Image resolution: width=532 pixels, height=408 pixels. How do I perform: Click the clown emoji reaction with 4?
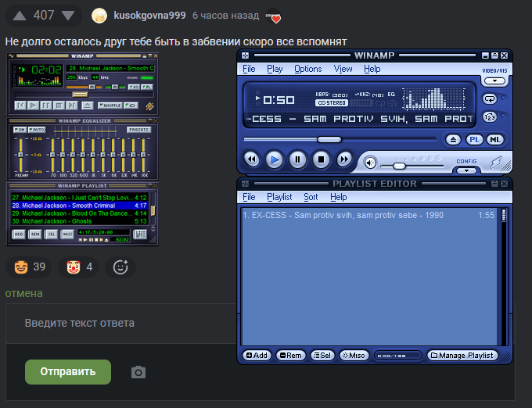78,267
